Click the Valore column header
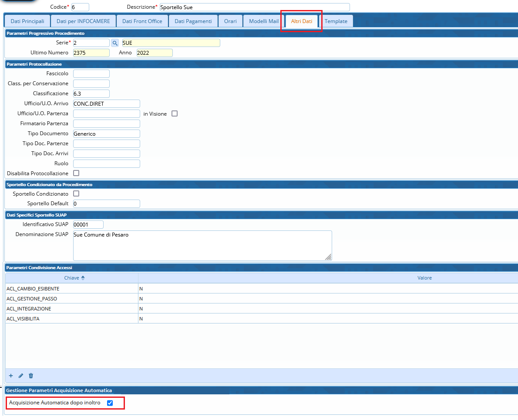518x420 pixels. [424, 278]
